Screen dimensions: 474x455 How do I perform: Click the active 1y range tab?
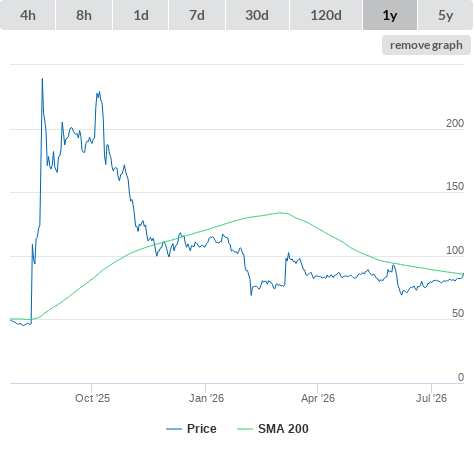pos(390,15)
